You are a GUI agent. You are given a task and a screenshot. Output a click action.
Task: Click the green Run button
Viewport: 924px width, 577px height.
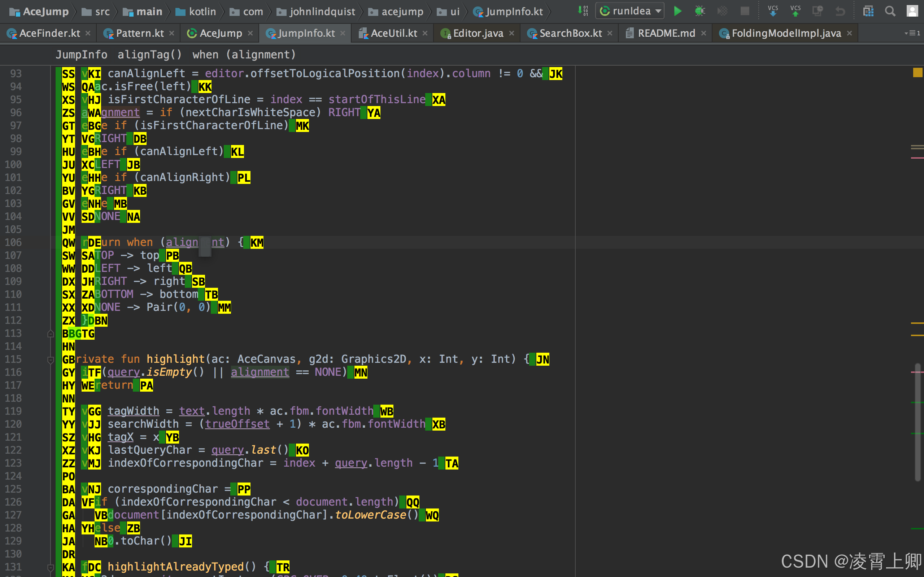(x=678, y=11)
